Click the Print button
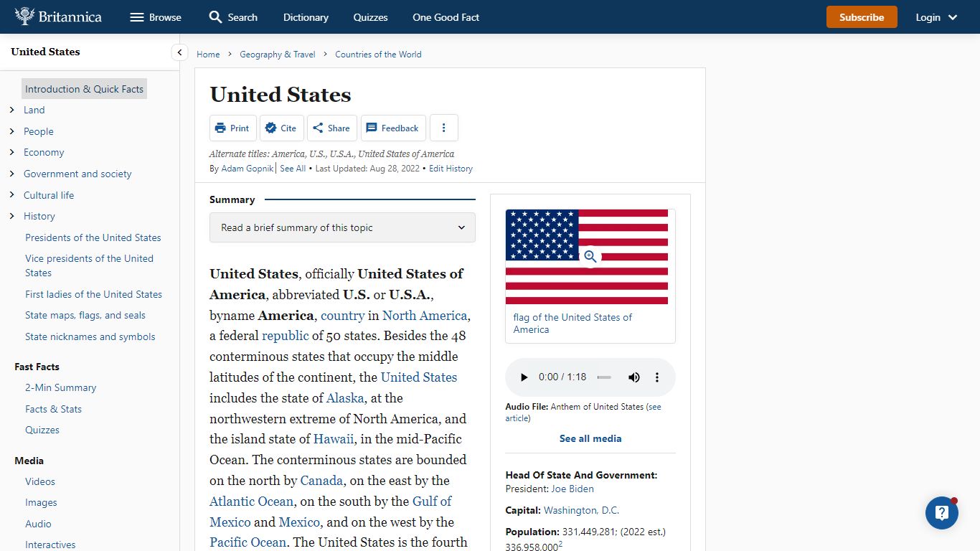The image size is (980, 551). point(232,128)
